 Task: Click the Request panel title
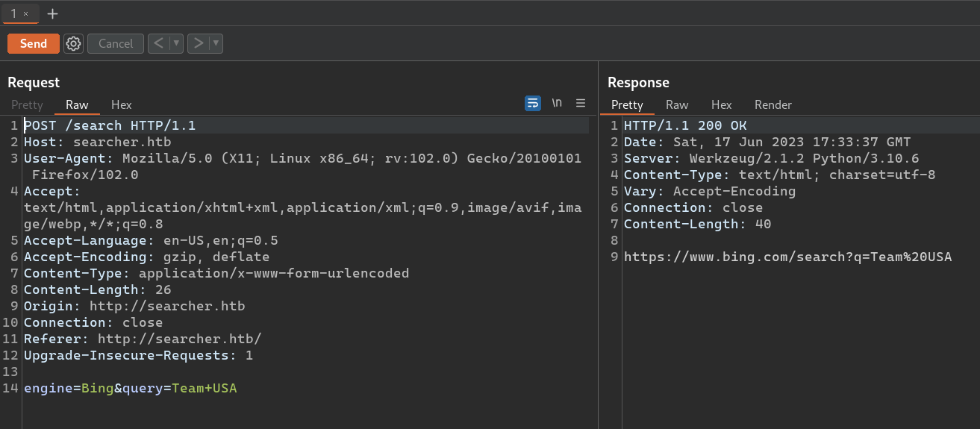tap(34, 82)
